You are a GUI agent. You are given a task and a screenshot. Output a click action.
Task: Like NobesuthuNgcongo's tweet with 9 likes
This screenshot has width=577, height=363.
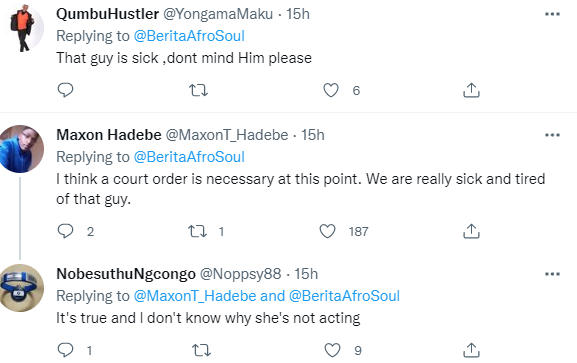[332, 350]
